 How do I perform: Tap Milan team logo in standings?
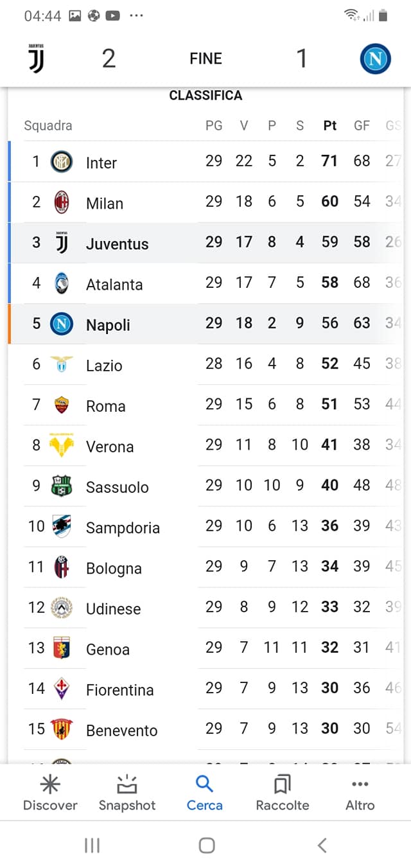[62, 202]
